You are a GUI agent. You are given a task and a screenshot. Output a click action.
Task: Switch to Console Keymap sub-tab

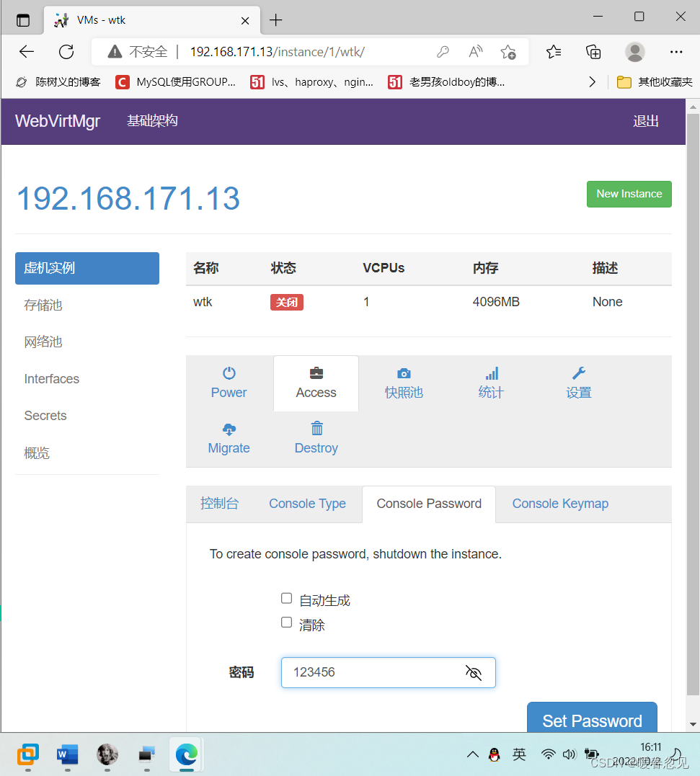[x=560, y=504]
